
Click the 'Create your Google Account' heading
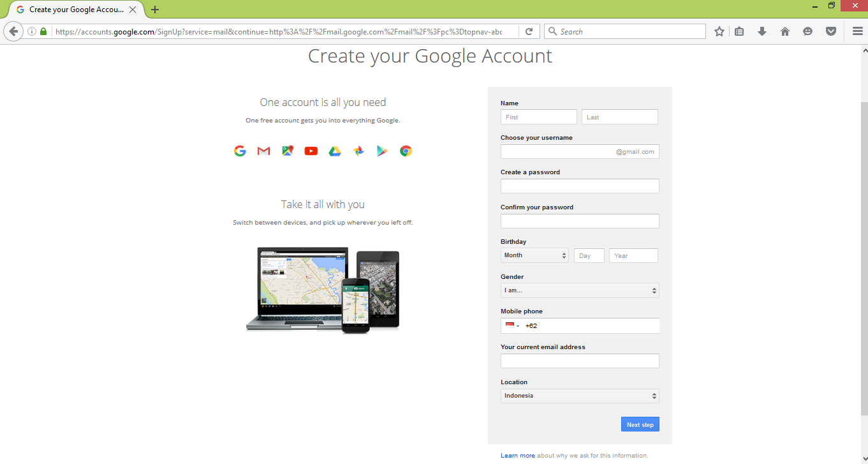click(x=430, y=56)
